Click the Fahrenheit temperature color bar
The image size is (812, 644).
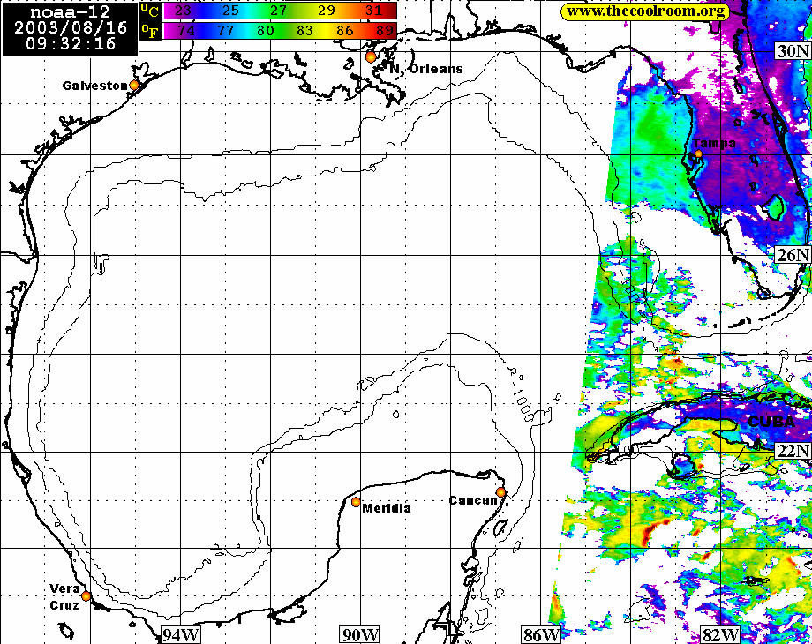(x=280, y=31)
